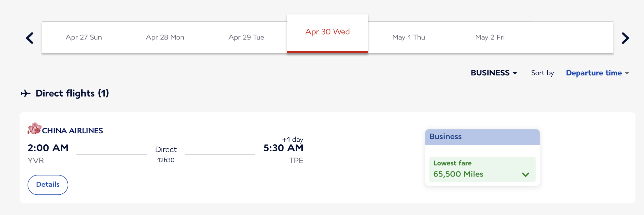Select the China Airlines plum blossom logo
This screenshot has width=644, height=215.
[x=34, y=130]
